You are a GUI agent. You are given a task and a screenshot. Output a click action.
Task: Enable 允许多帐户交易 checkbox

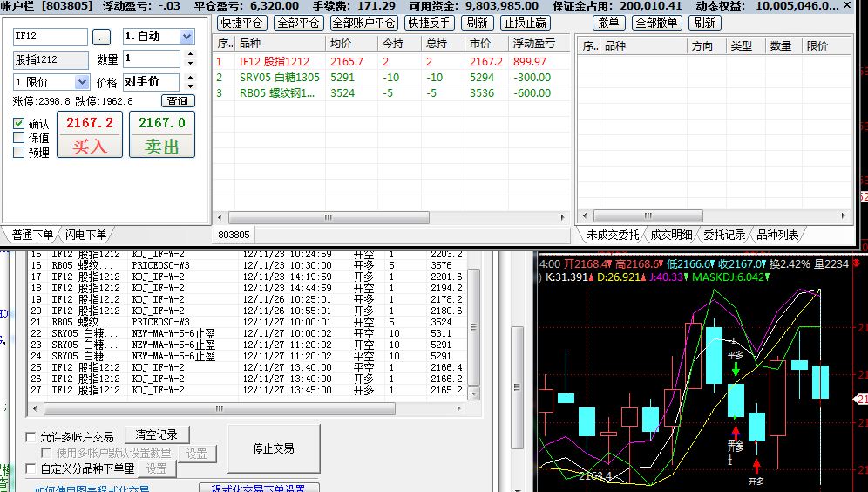[31, 437]
